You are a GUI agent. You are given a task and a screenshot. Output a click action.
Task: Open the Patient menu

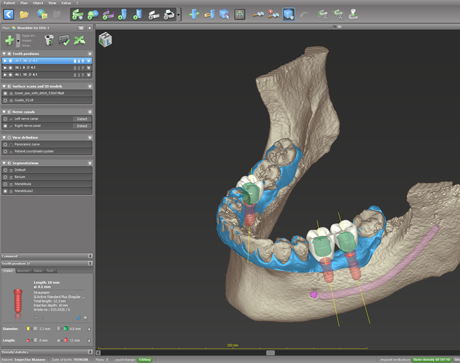point(9,3)
